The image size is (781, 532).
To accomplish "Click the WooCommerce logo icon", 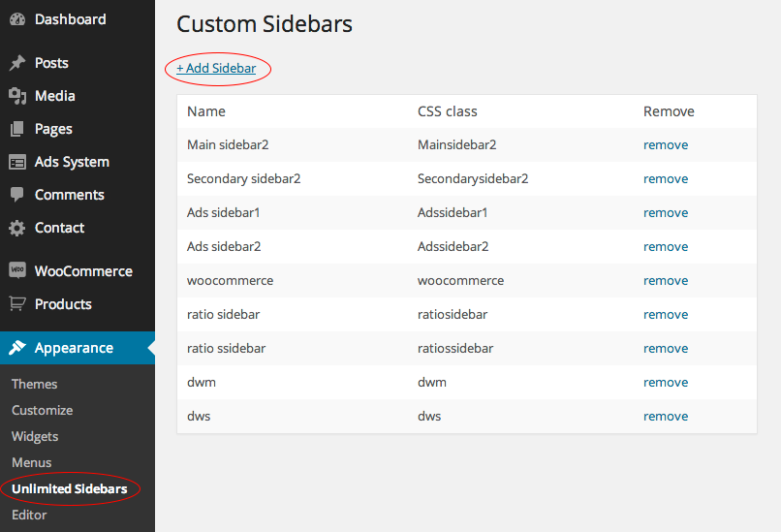I will [17, 271].
